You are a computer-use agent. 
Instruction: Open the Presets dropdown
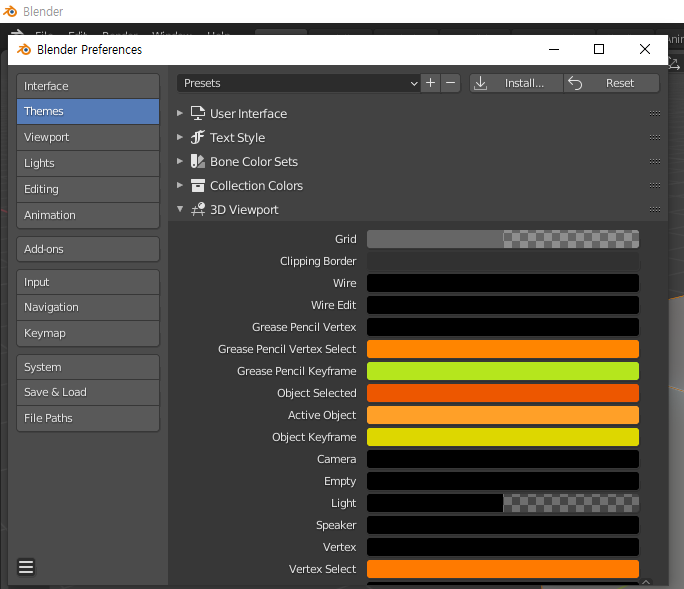[x=298, y=83]
